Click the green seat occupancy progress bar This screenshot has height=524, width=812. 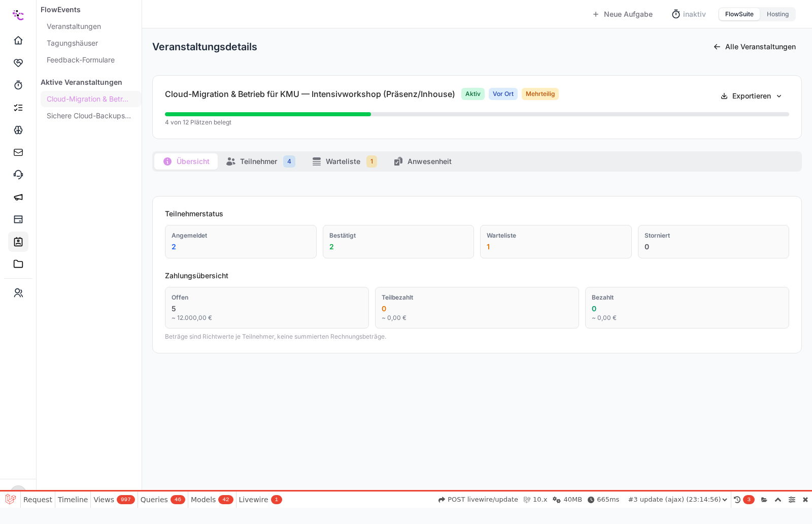pyautogui.click(x=268, y=114)
